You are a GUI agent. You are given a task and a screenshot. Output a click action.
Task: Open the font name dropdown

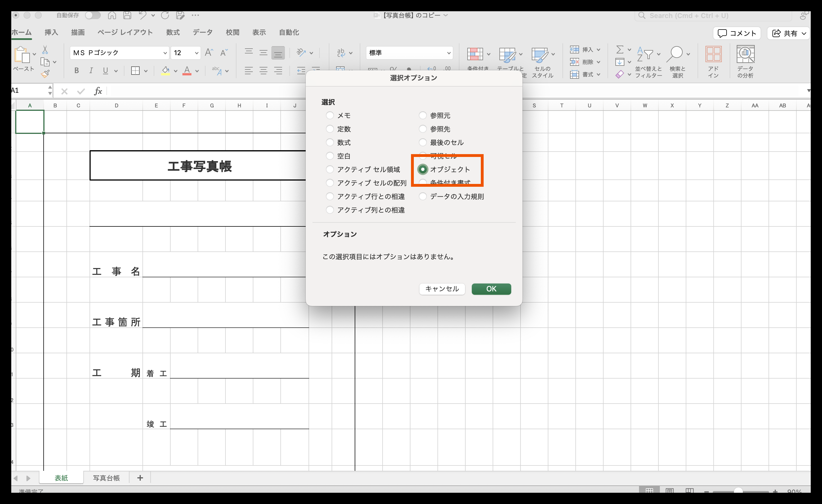click(165, 53)
